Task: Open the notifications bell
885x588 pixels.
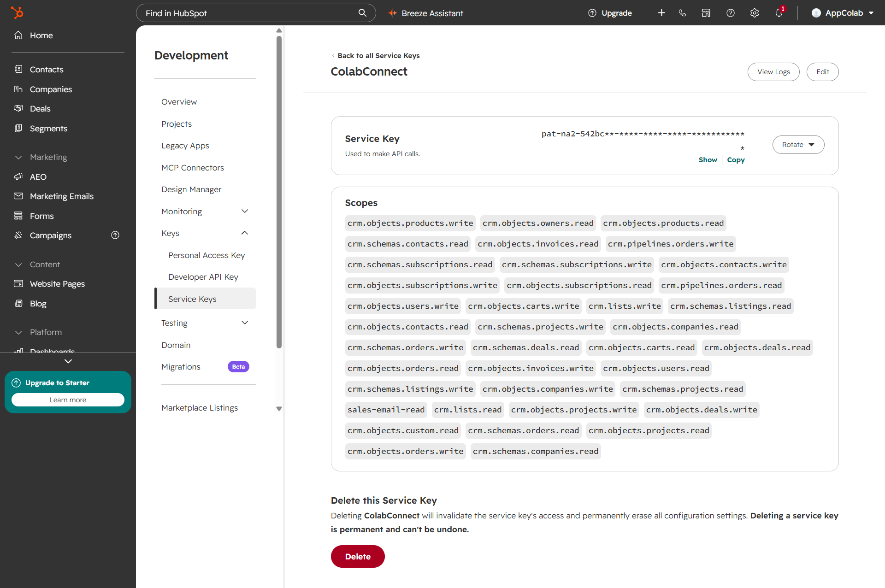Action: click(x=779, y=13)
